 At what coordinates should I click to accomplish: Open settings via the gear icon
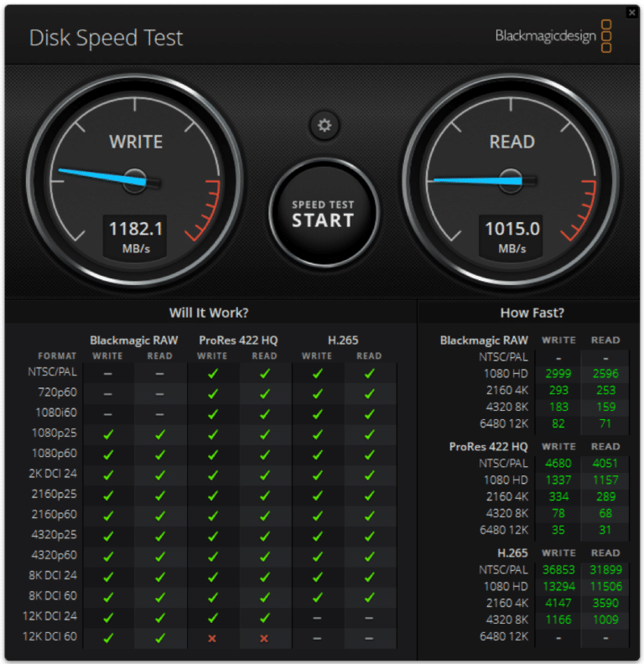(x=325, y=126)
